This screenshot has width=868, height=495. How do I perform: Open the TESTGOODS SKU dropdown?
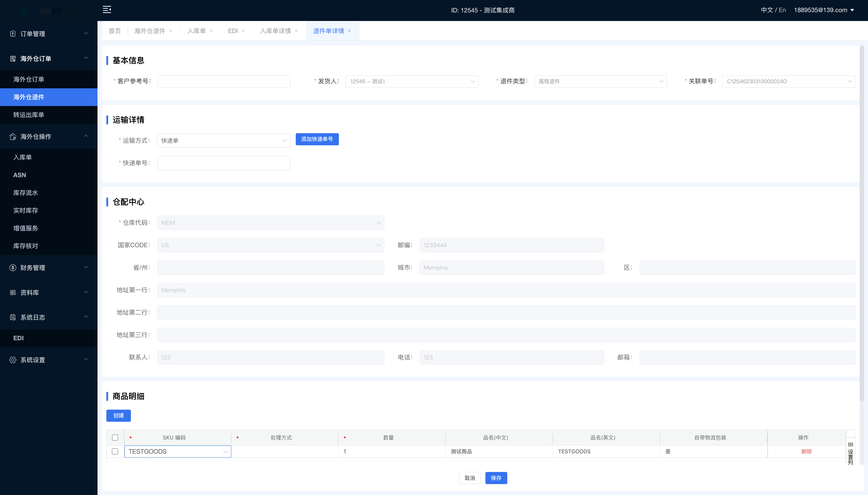178,452
